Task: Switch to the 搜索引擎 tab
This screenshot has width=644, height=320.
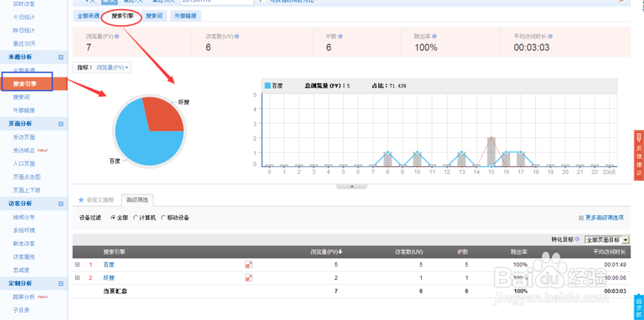Action: click(122, 17)
